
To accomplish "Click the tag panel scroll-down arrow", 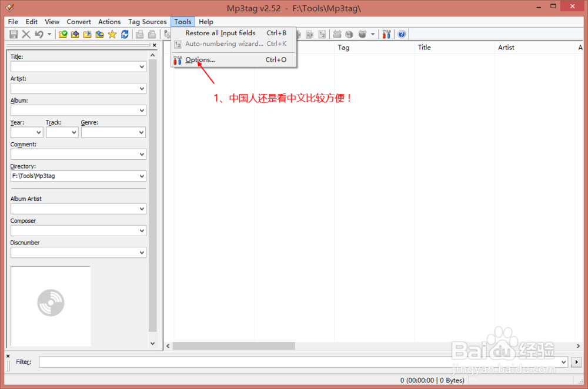I will tap(153, 343).
